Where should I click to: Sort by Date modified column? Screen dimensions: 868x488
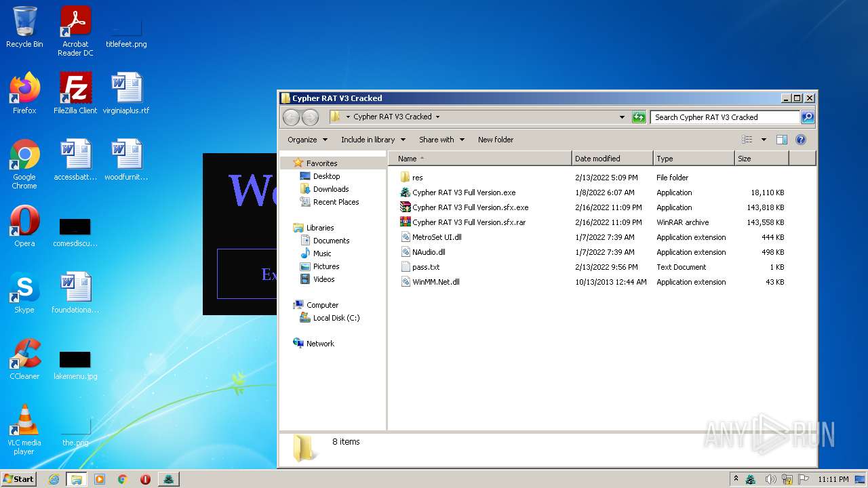[x=612, y=159]
